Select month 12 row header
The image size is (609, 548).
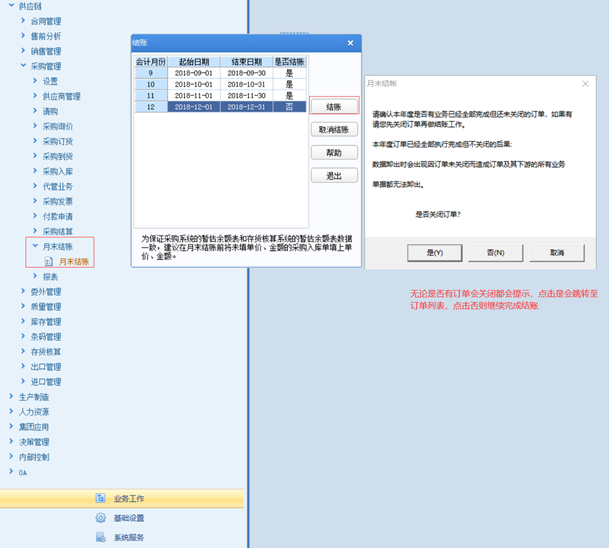point(151,107)
